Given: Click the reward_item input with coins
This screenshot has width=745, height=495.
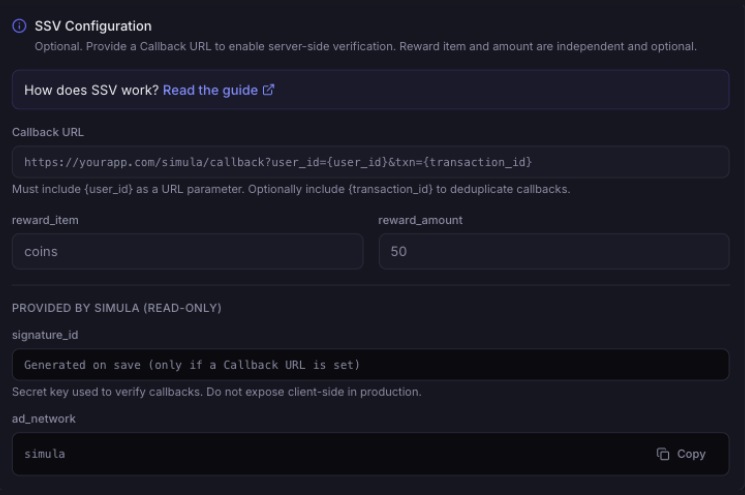Looking at the screenshot, I should pos(188,251).
